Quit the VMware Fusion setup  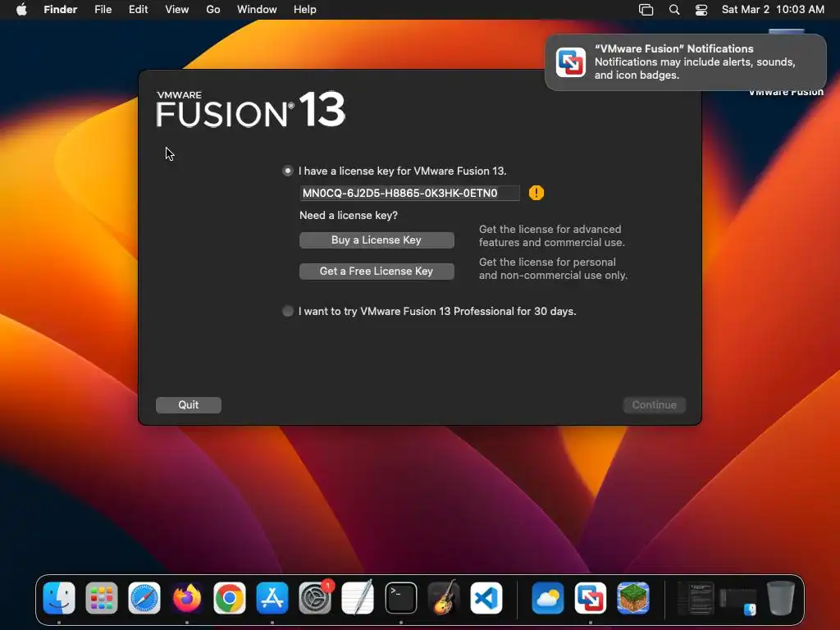(x=189, y=405)
